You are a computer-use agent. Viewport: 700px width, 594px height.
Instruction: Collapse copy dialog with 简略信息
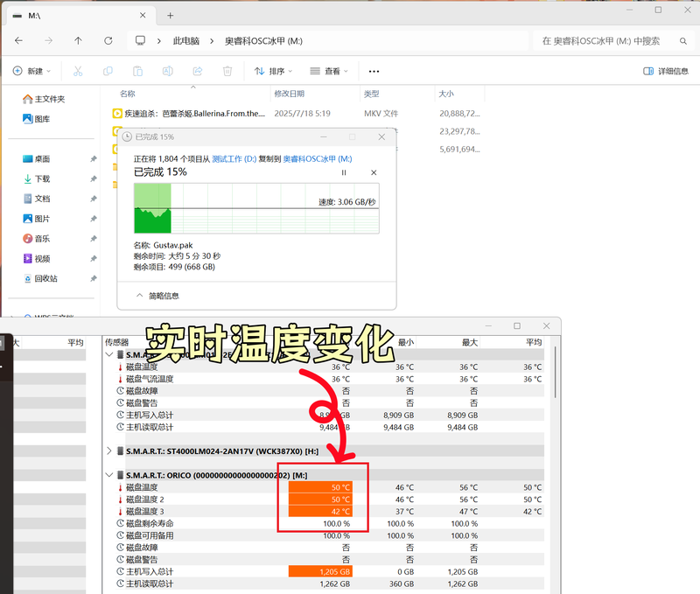pos(157,296)
